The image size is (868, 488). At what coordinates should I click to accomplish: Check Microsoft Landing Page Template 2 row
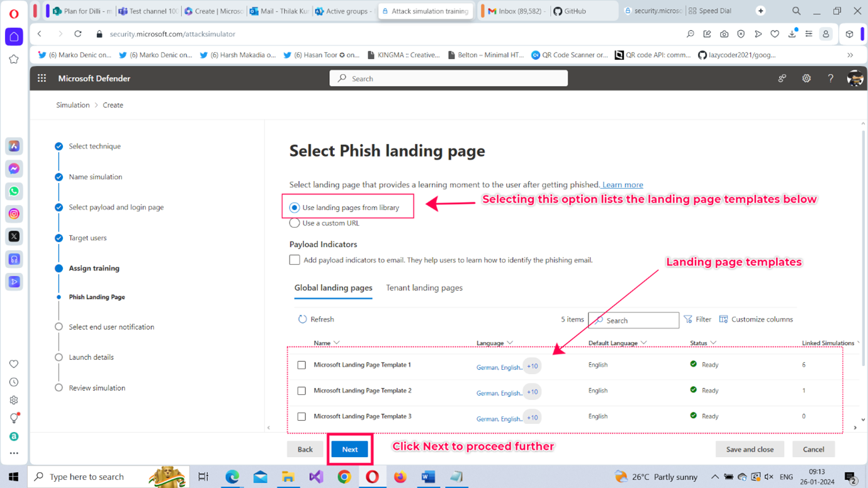(302, 391)
